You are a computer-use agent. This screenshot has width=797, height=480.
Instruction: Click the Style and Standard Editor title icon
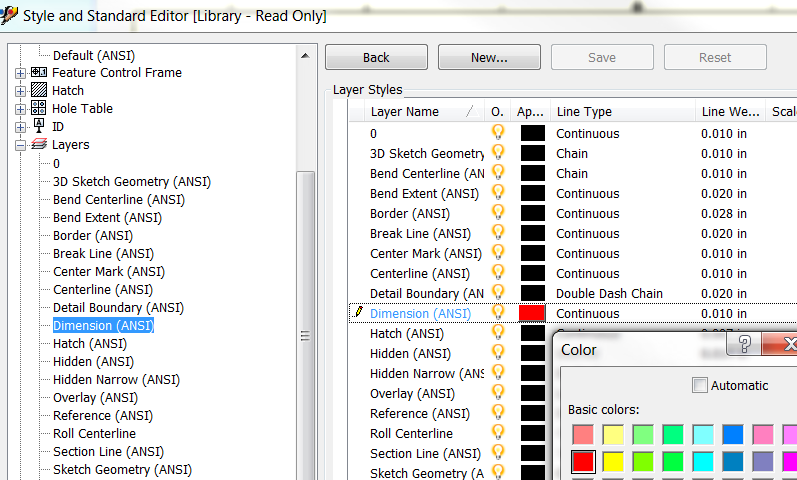[9, 15]
